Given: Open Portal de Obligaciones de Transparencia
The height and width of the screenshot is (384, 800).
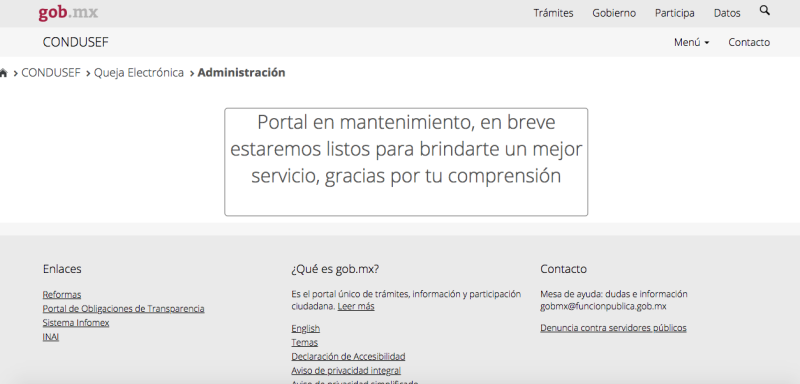Looking at the screenshot, I should [x=123, y=309].
